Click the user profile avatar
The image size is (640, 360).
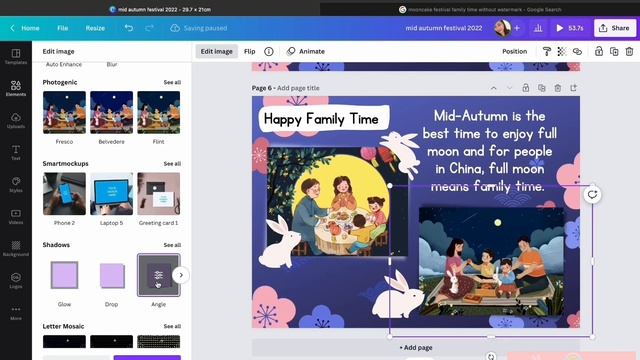[x=502, y=28]
